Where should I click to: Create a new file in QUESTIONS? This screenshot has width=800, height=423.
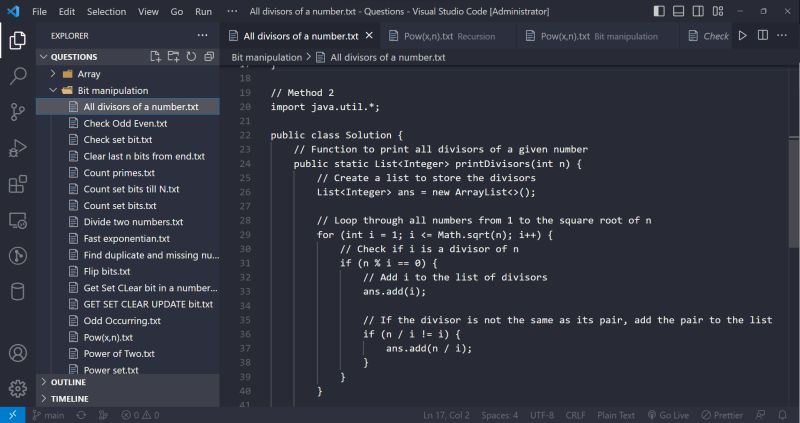point(156,57)
